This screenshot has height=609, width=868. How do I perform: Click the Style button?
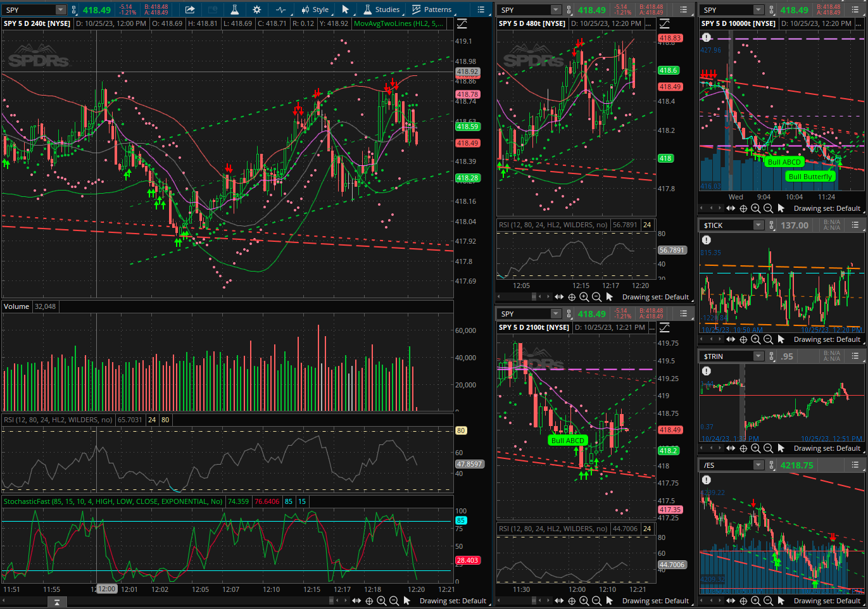[315, 9]
